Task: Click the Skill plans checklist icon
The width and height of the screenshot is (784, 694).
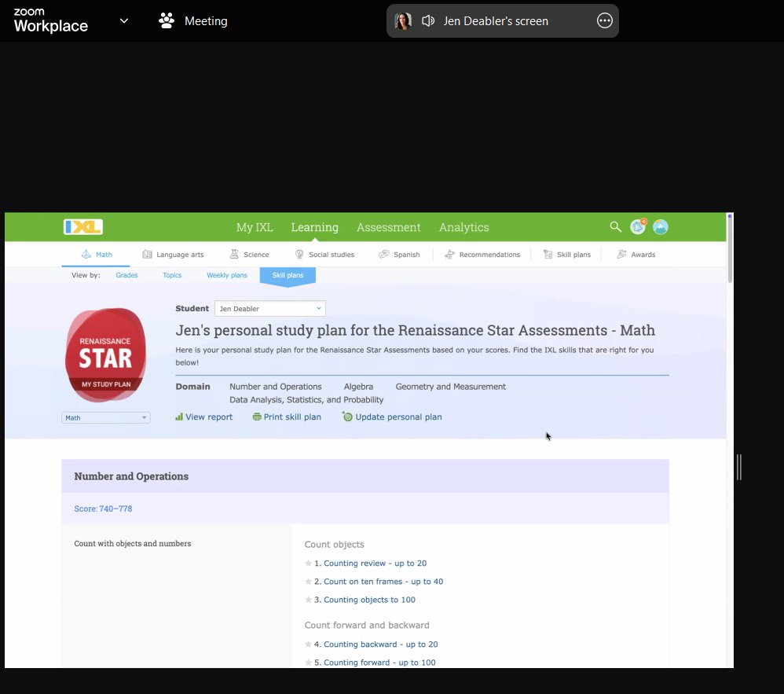Action: (548, 254)
